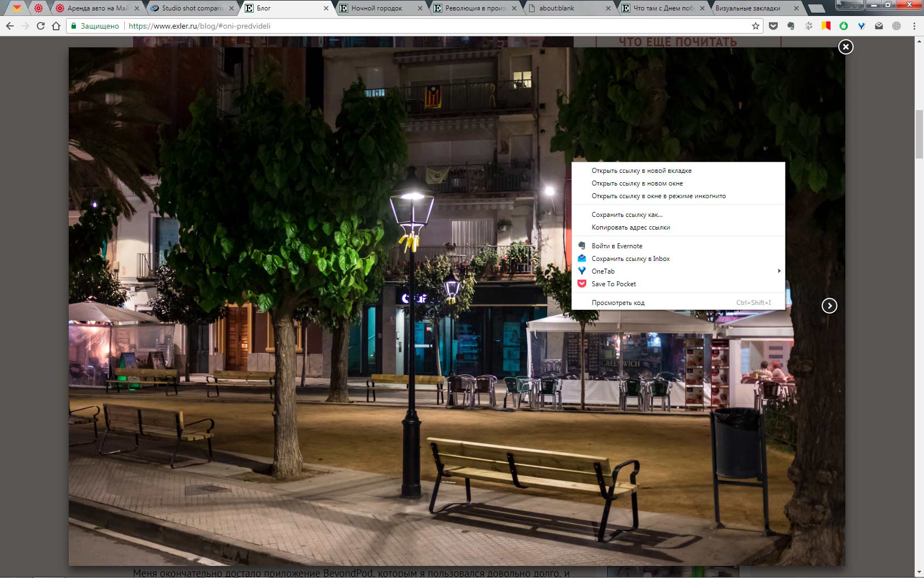Close the image lightbox with the X icon

click(x=845, y=47)
